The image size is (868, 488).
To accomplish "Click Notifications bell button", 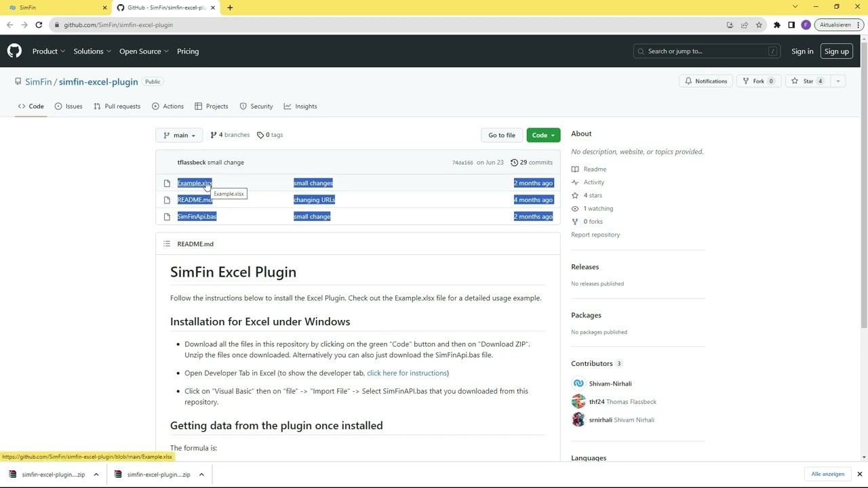I will click(x=705, y=81).
